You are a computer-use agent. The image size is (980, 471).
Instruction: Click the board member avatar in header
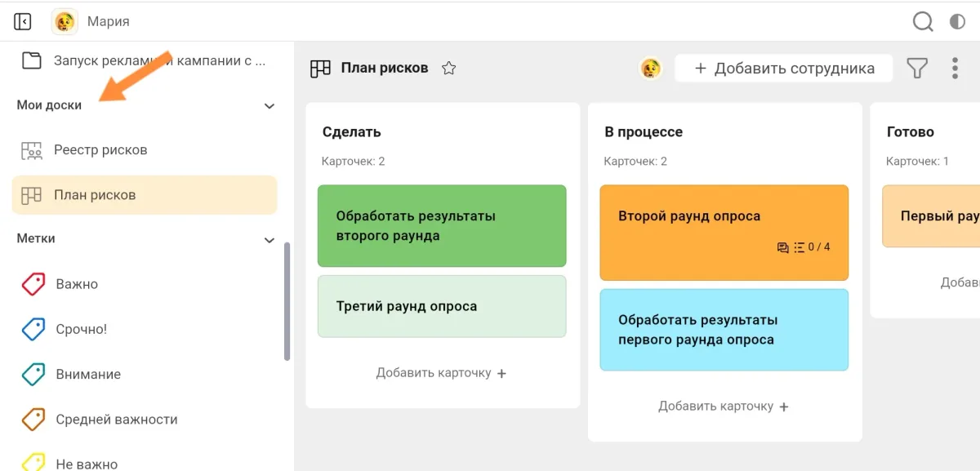point(650,69)
